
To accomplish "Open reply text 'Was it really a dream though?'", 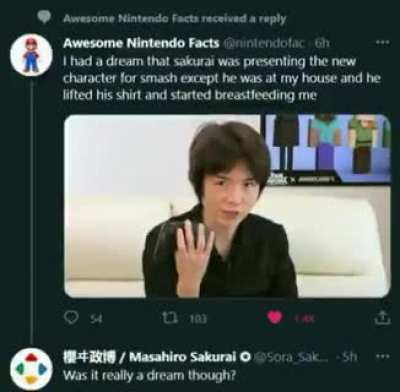I will 149,376.
